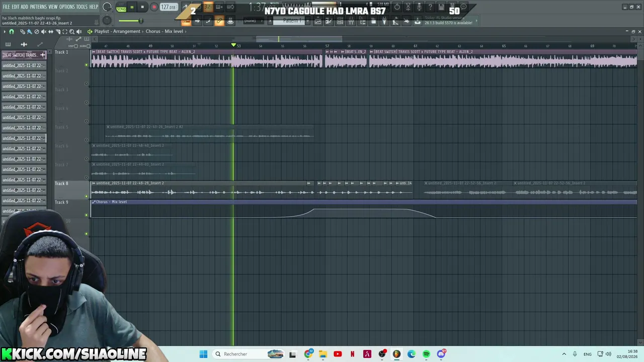Click the tempo field showing 127
Screen dimensions: 644x362
(169, 7)
